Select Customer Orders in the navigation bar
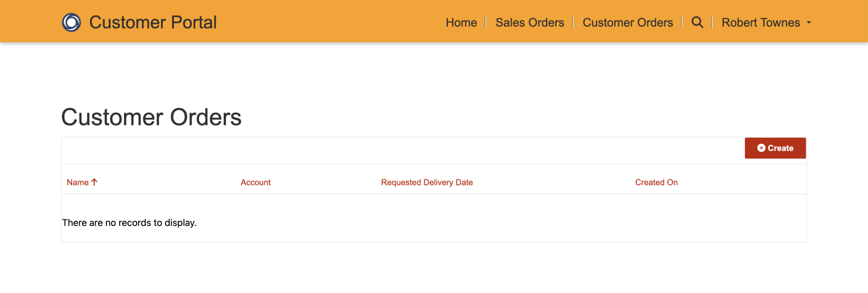Image resolution: width=868 pixels, height=293 pixels. [627, 23]
